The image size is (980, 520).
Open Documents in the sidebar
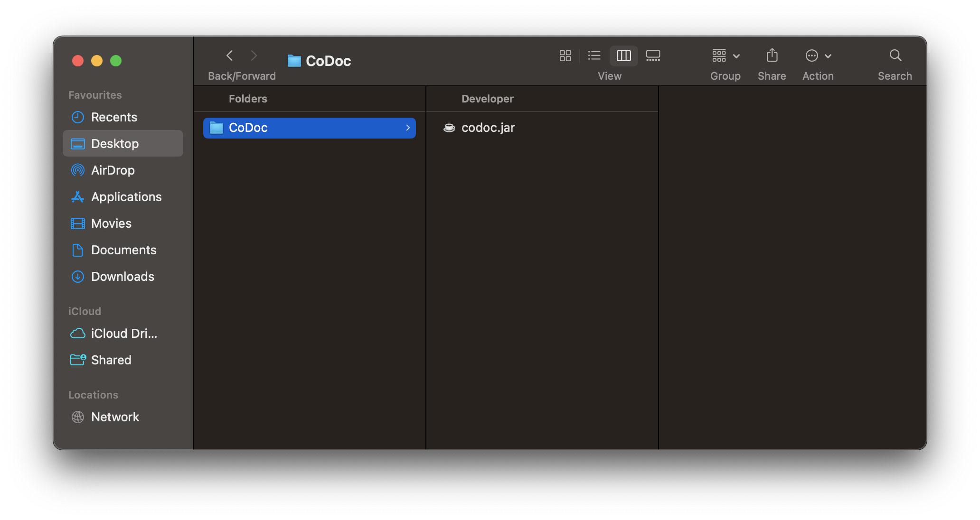[123, 250]
